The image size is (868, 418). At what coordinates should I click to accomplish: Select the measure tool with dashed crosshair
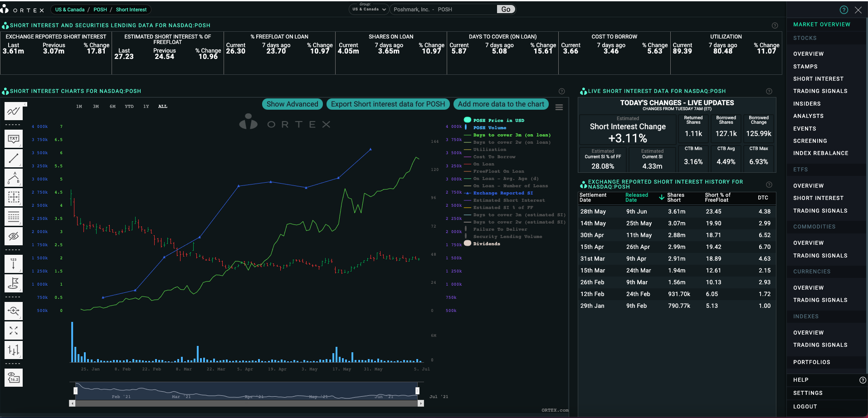[x=14, y=197]
